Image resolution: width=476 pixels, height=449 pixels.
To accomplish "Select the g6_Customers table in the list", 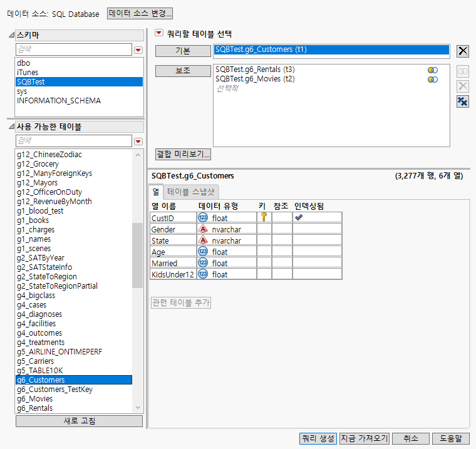I will [x=74, y=380].
